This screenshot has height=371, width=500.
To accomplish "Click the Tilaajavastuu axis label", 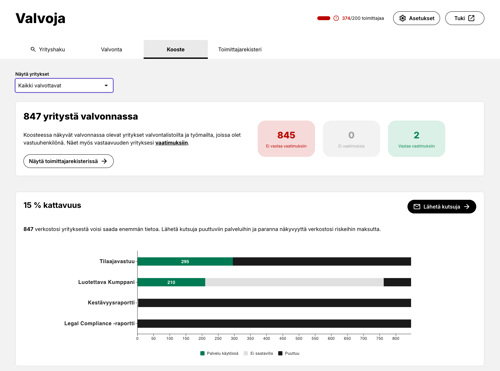I will 117,261.
